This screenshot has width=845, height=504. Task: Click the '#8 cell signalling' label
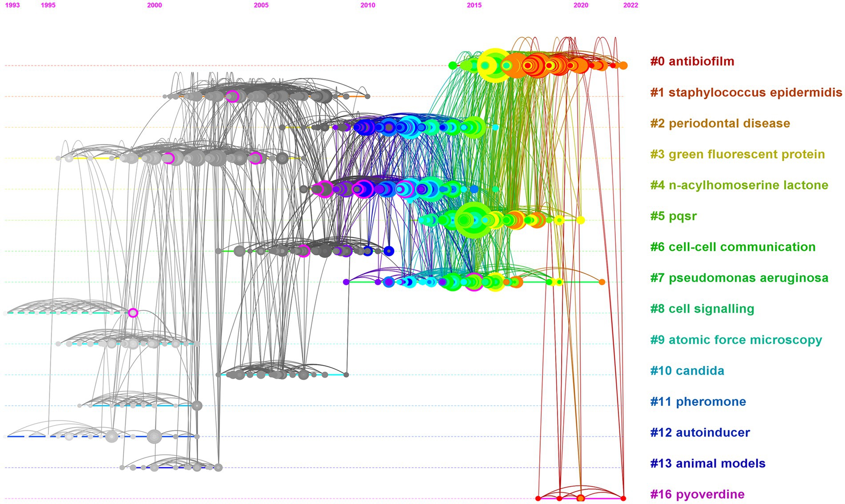[702, 309]
